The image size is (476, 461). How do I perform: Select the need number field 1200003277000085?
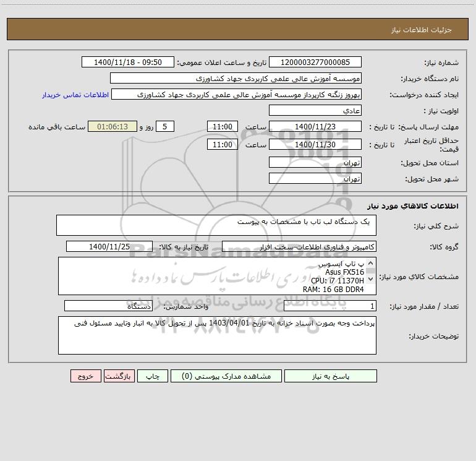pyautogui.click(x=315, y=62)
